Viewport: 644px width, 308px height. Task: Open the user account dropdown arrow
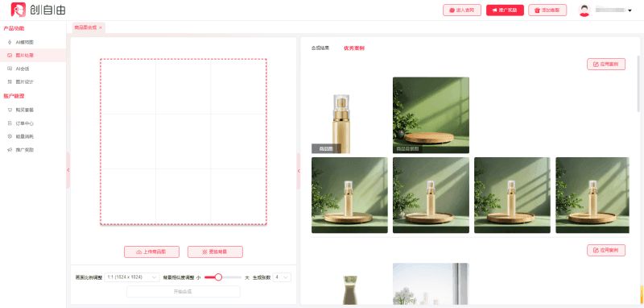[630, 10]
